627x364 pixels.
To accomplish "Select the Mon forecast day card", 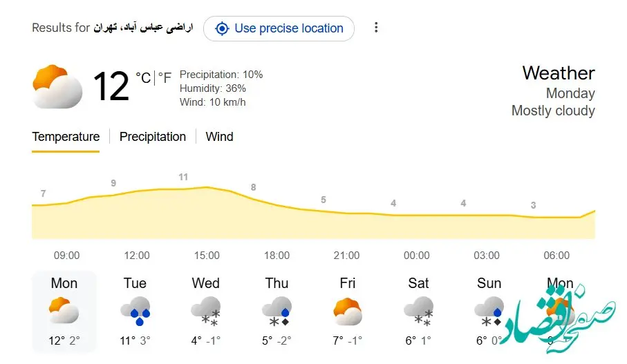I will pyautogui.click(x=64, y=311).
